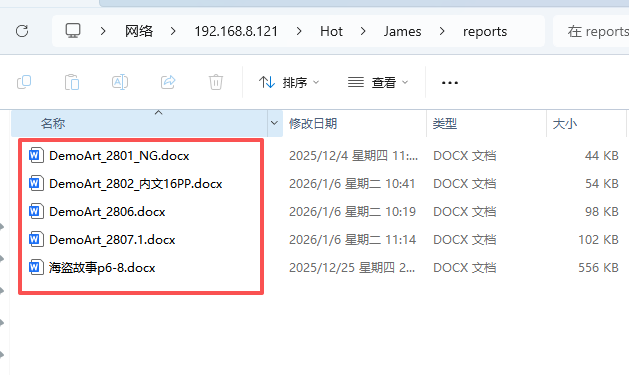Click the refresh icon beside the address bar
The image size is (629, 375).
(x=22, y=31)
